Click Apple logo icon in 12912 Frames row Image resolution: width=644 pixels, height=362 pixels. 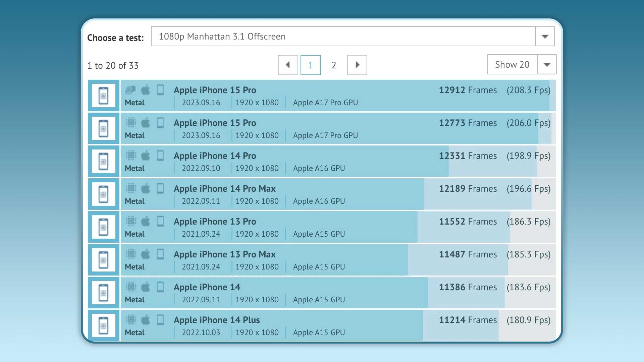[x=145, y=89]
